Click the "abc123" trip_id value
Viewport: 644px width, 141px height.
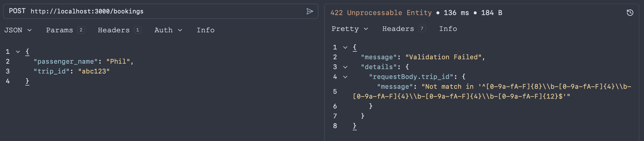pyautogui.click(x=94, y=71)
